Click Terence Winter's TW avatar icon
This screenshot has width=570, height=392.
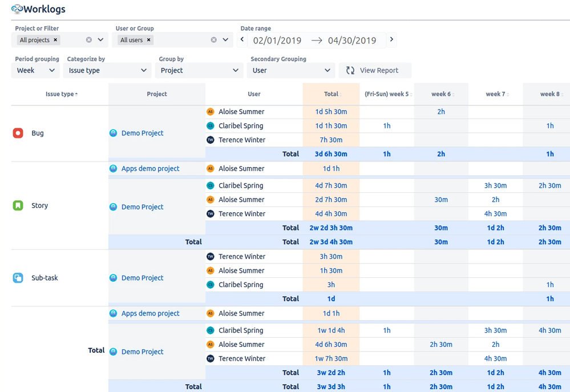[x=211, y=140]
